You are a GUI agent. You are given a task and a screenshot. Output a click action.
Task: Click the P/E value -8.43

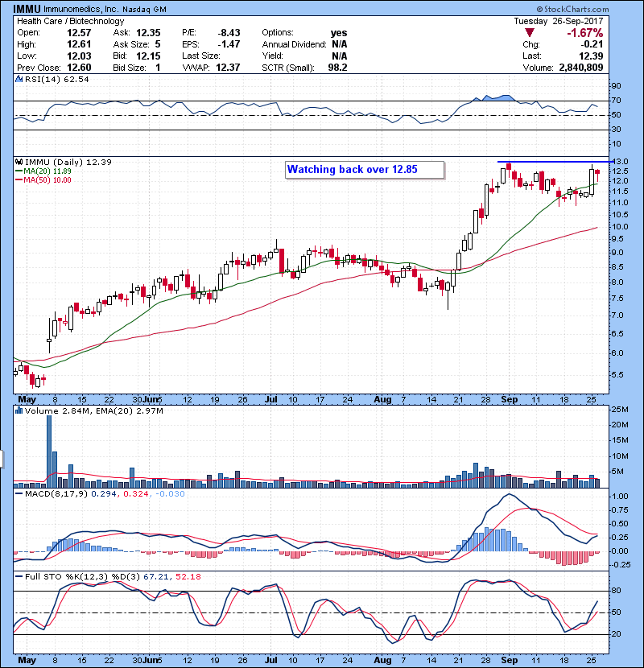coord(229,33)
